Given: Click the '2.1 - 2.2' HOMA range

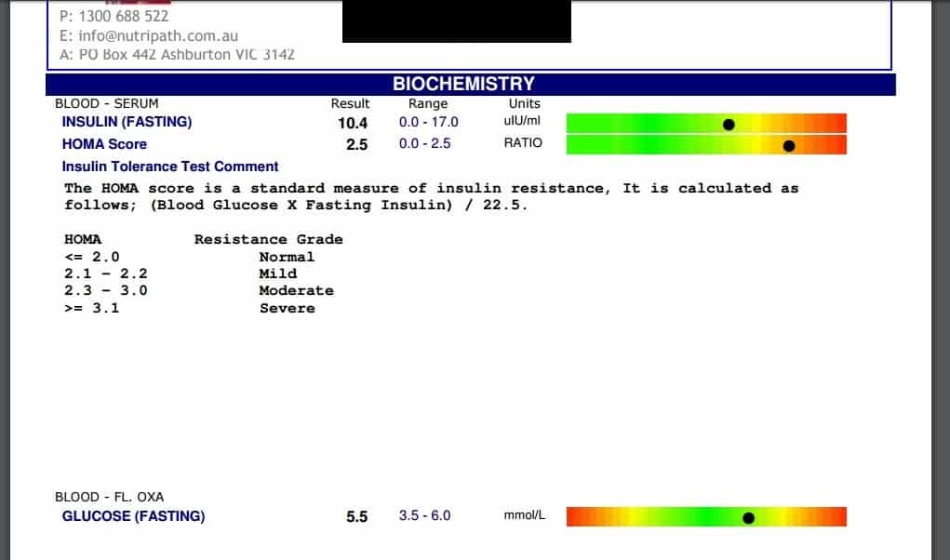Looking at the screenshot, I should [x=106, y=273].
